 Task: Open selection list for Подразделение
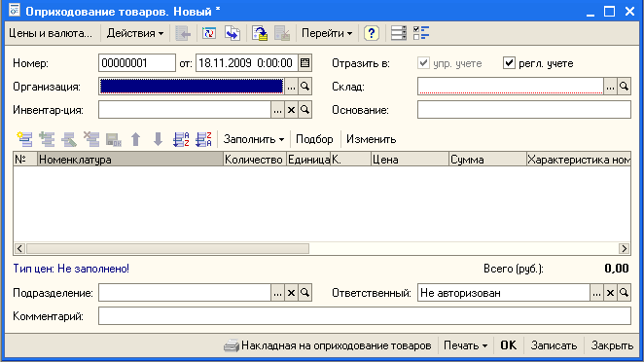point(277,293)
